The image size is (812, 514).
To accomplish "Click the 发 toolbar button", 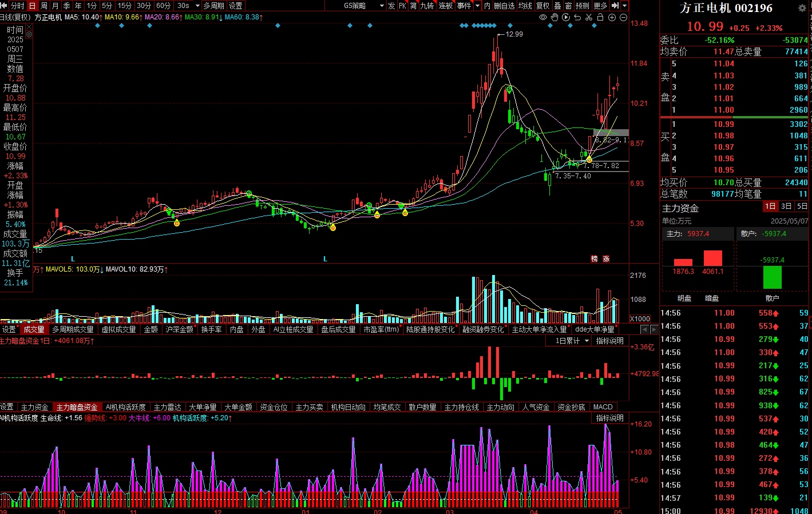I will (391, 6).
